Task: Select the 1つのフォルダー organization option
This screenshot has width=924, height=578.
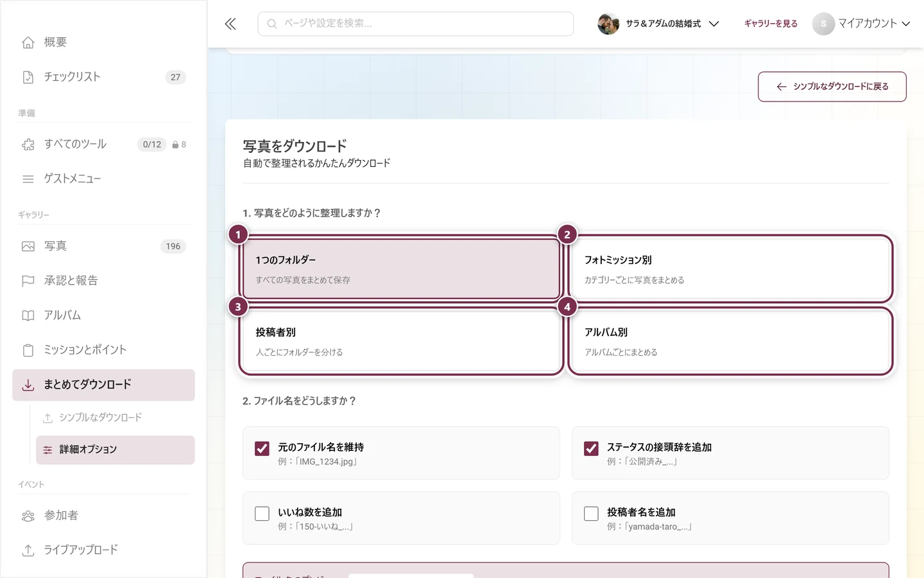Action: [401, 268]
